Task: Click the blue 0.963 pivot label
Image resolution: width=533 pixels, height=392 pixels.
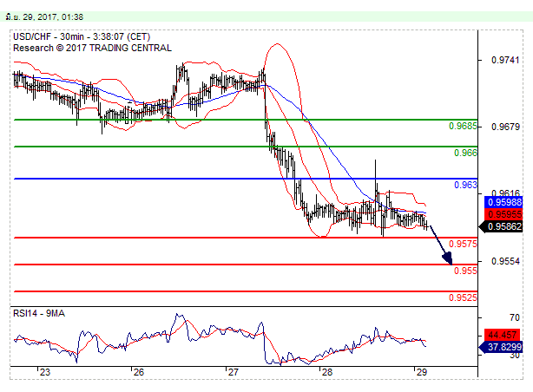Action: [465, 185]
